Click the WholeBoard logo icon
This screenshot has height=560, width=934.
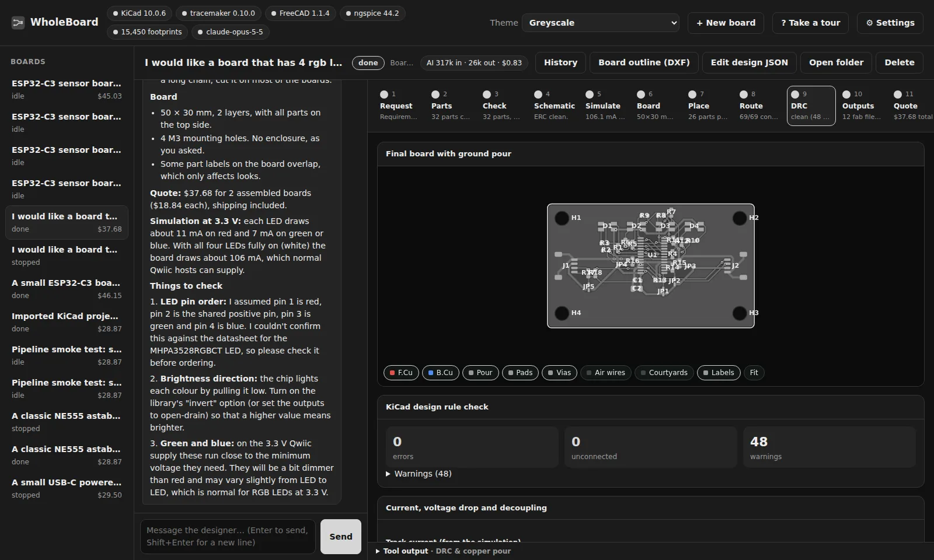[18, 23]
